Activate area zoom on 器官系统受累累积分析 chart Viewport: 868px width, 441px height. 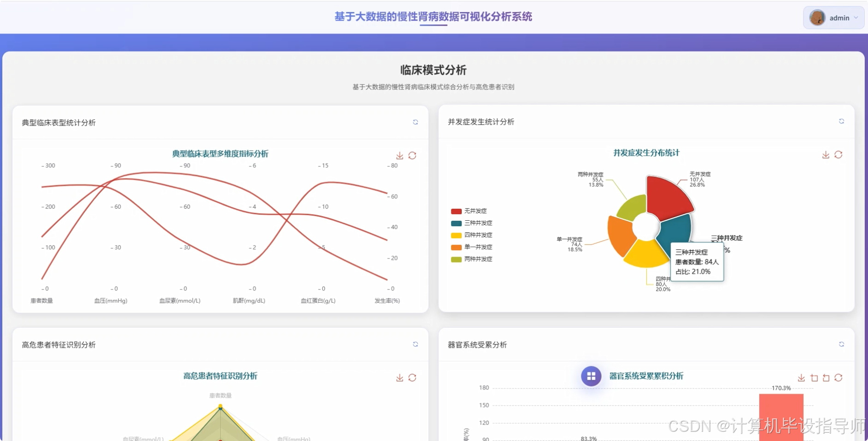click(x=814, y=378)
